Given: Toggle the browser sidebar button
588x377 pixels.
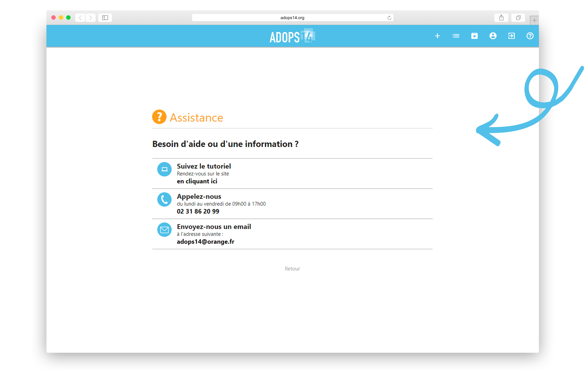Looking at the screenshot, I should click(105, 18).
